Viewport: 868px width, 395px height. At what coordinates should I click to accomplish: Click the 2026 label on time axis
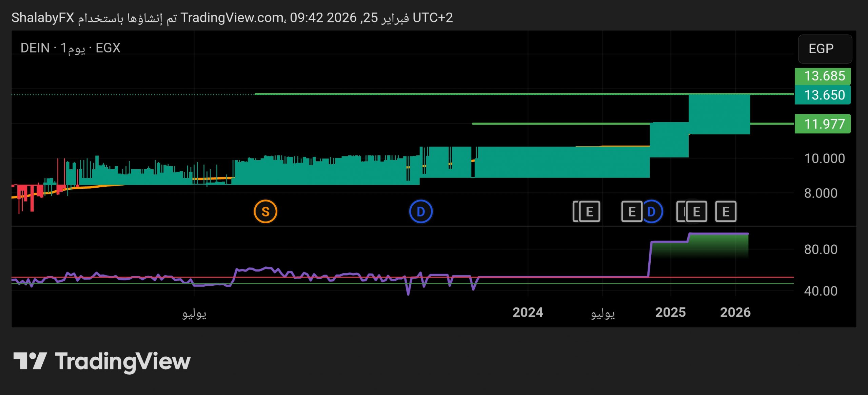[735, 312]
